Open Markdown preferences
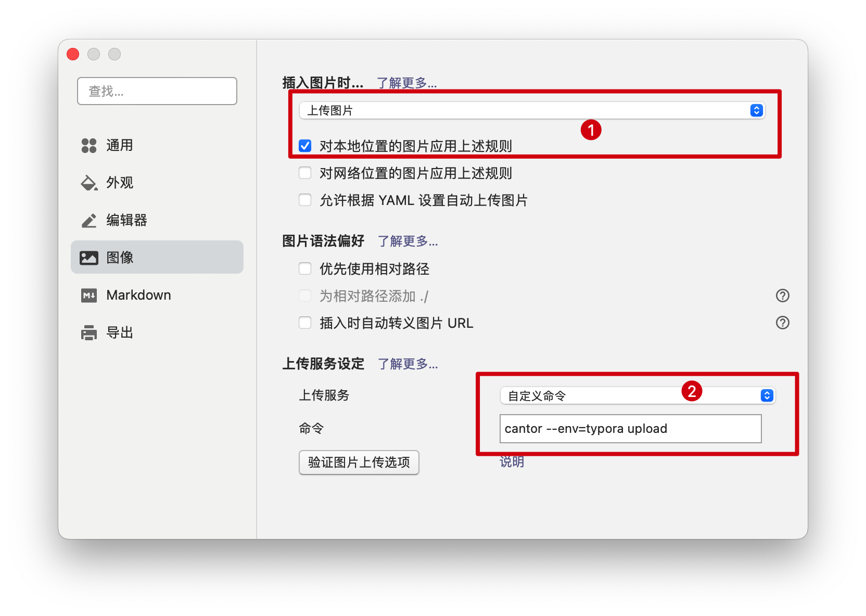The image size is (866, 616). (x=157, y=295)
